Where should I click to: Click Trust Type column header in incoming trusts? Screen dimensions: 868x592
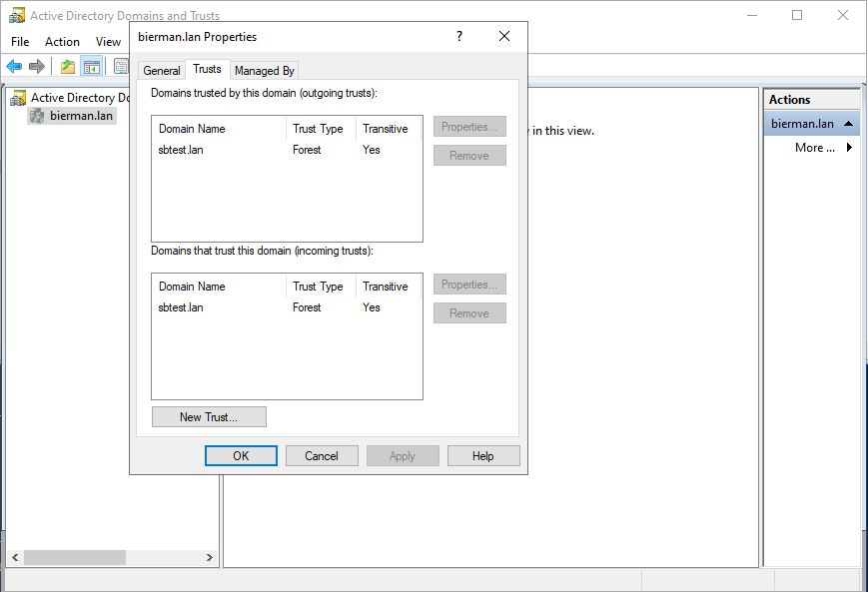(321, 287)
